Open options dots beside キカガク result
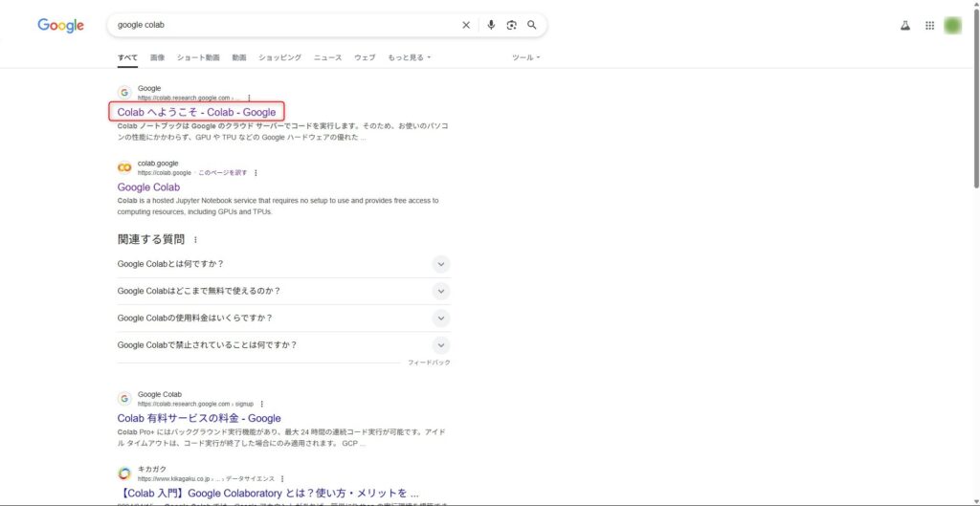 (282, 479)
